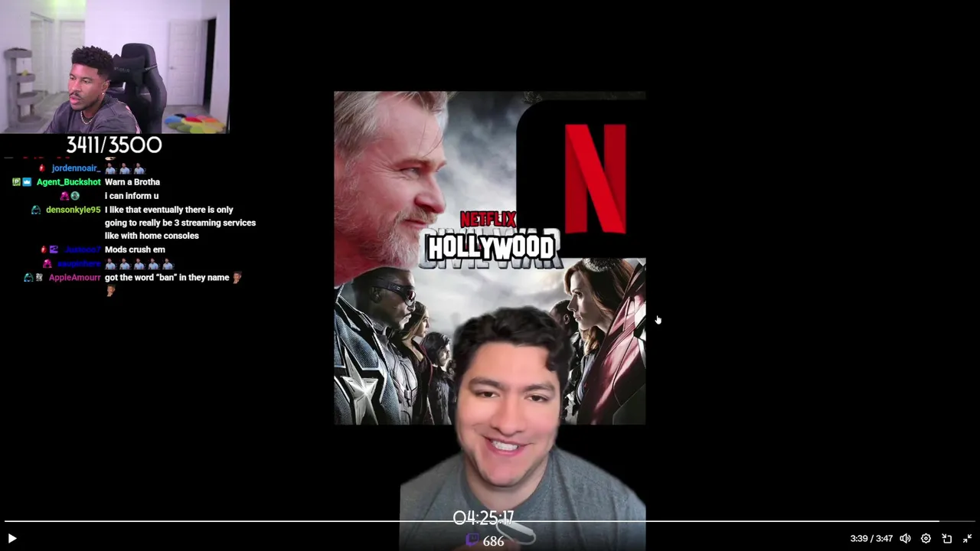This screenshot has width=980, height=551.
Task: Play the paused video
Action: coord(11,539)
